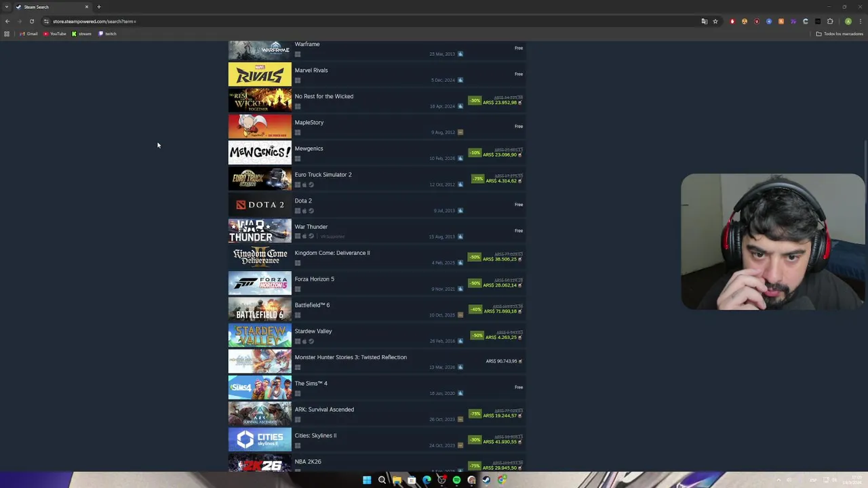Click the Free label on The Sims 4 row
Image resolution: width=868 pixels, height=488 pixels.
point(519,388)
